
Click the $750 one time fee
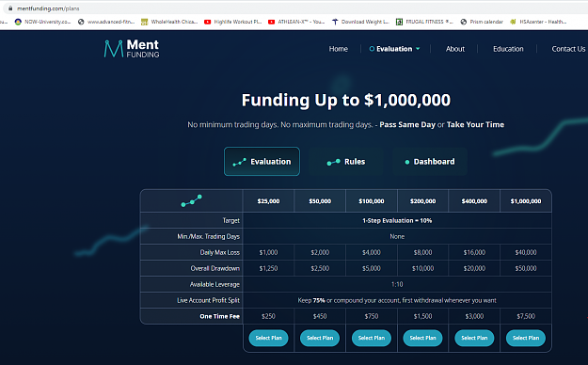click(x=372, y=316)
